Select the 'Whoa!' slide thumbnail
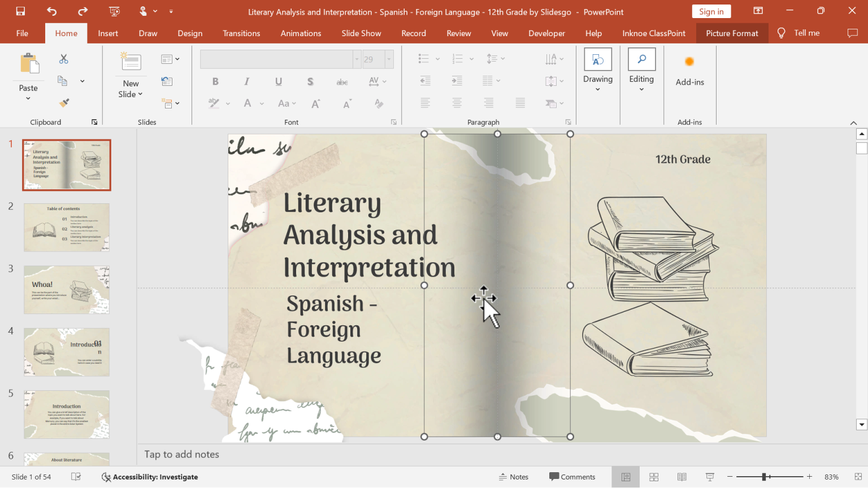This screenshot has height=488, width=868. point(66,290)
